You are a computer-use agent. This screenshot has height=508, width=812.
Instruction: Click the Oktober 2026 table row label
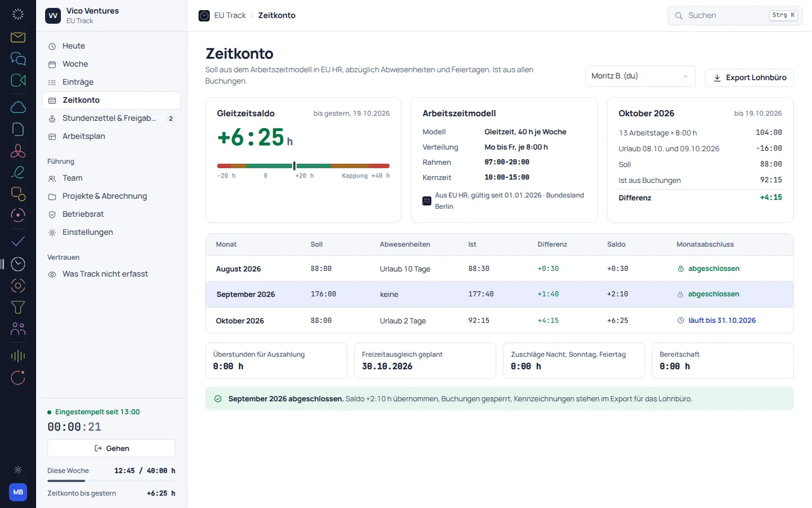240,321
